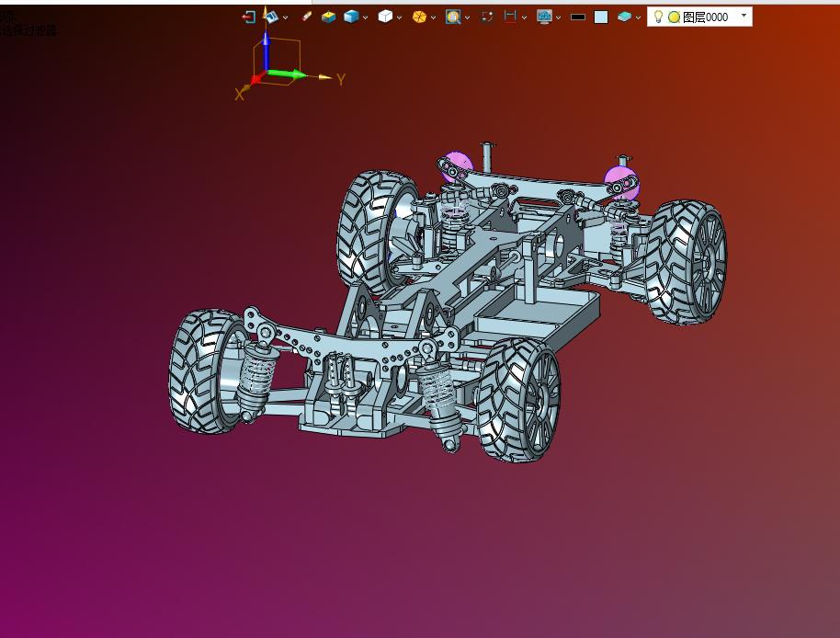Click the light blue face color swatch

pos(601,17)
